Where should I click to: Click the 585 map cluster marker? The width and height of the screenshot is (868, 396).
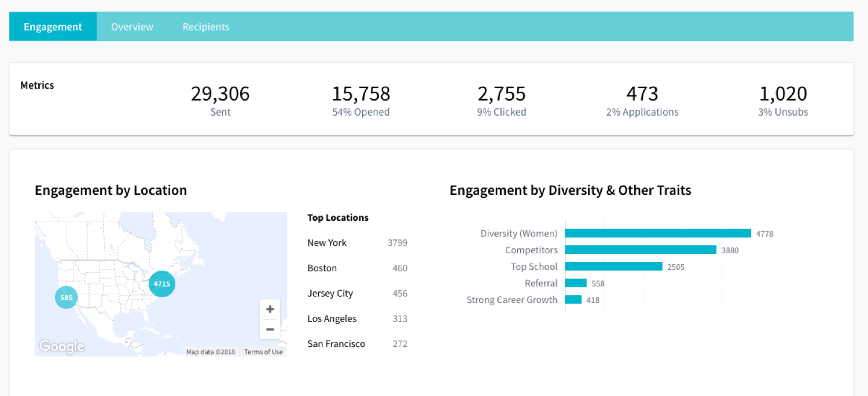[67, 298]
